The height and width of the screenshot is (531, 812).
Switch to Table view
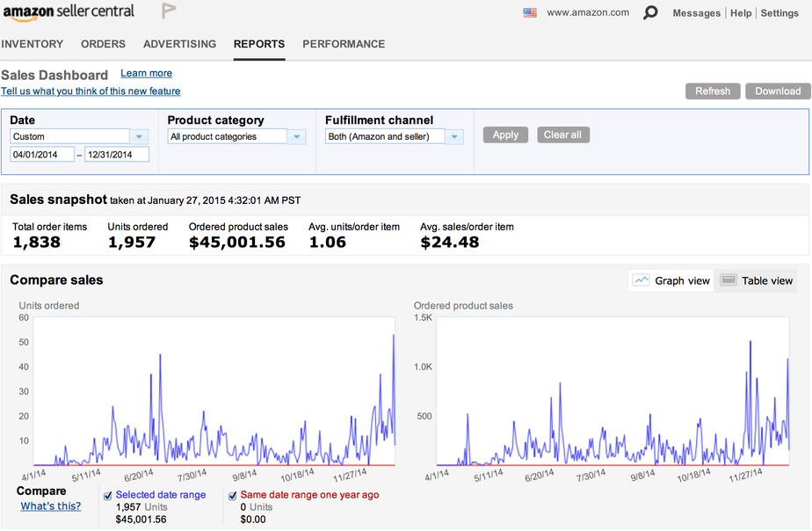point(757,280)
